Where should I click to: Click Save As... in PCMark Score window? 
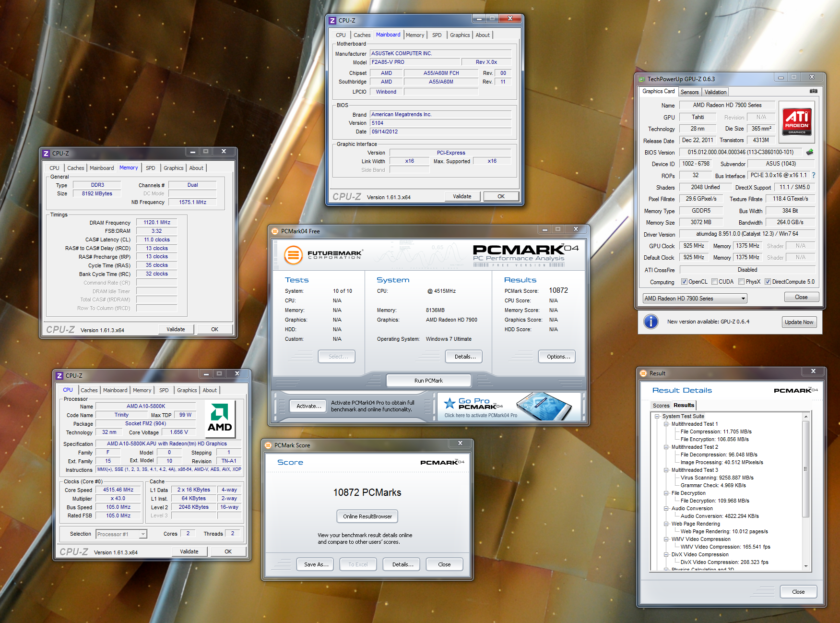tap(316, 564)
